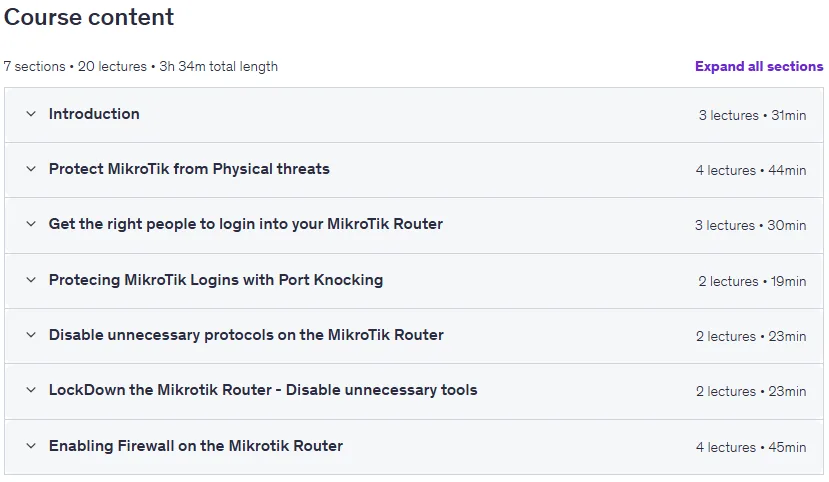Select Disable unnecessary protocols section title
Screen dimensions: 829x482
click(x=246, y=335)
